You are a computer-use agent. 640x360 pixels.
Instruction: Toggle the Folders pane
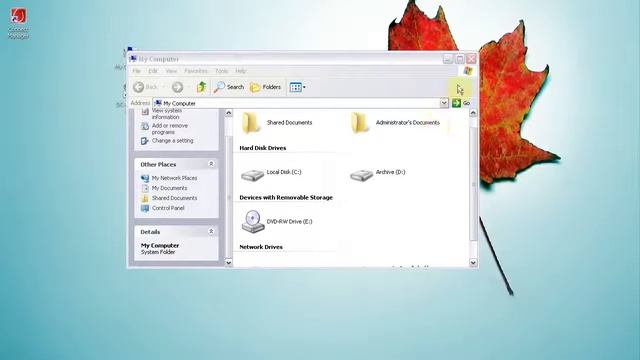(266, 87)
